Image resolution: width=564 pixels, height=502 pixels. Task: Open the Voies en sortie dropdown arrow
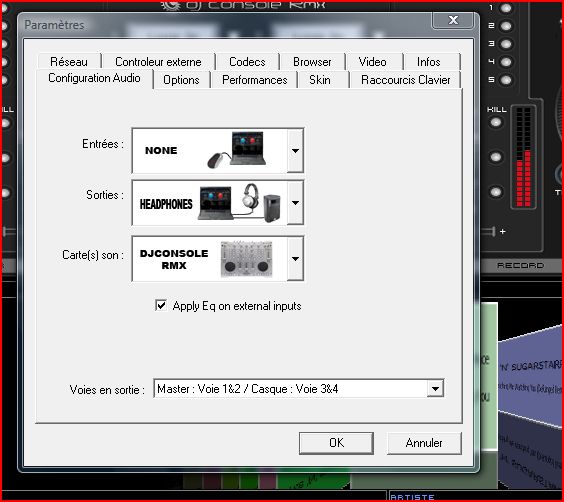point(435,389)
